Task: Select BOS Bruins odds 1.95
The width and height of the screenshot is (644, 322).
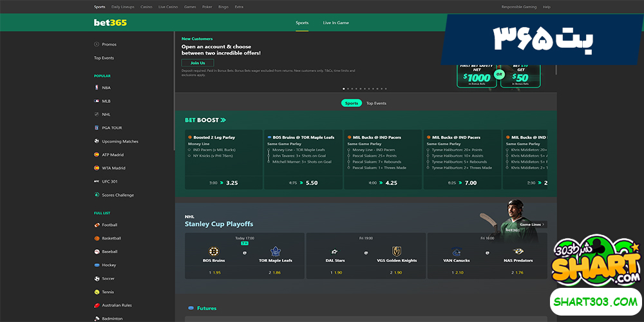Action: click(x=215, y=272)
